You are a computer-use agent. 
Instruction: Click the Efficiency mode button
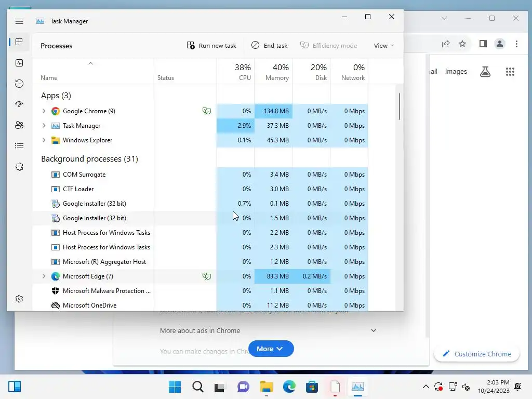[328, 46]
